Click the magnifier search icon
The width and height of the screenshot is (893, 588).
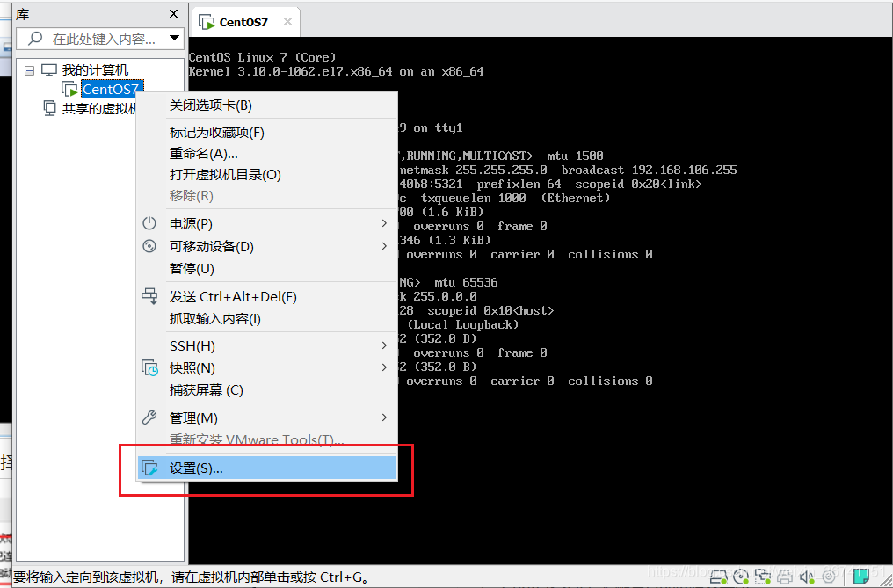(x=35, y=38)
